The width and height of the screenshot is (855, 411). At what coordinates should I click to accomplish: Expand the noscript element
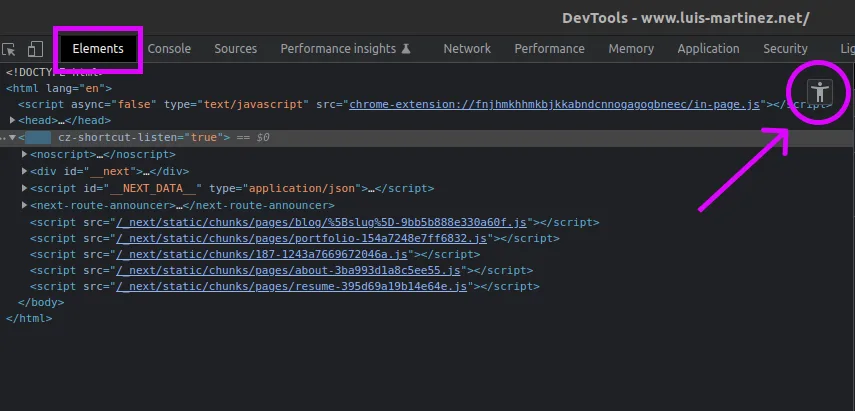click(x=25, y=154)
